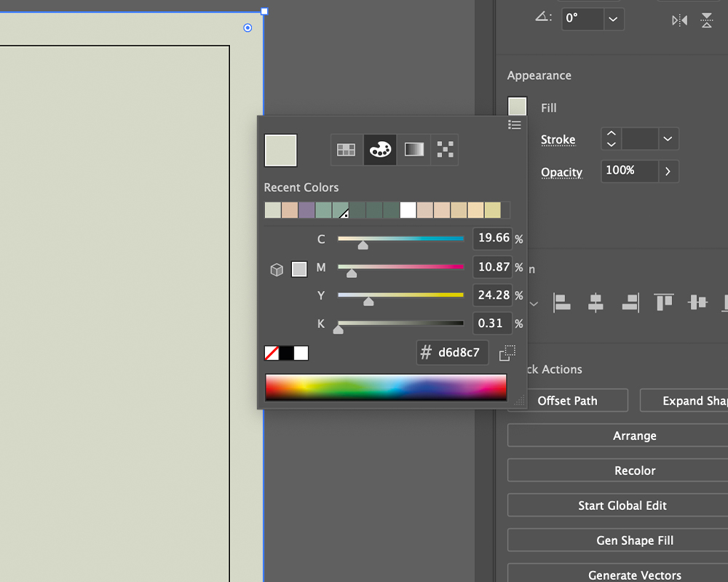The width and height of the screenshot is (728, 582).
Task: Click the out-of-web-color cube warning icon
Action: [277, 270]
